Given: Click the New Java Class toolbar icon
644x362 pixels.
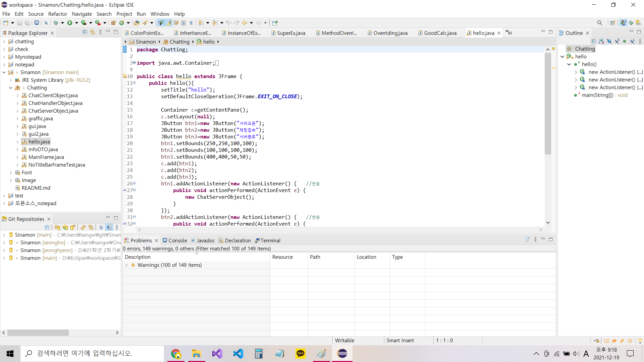Looking at the screenshot, I should pos(122,23).
